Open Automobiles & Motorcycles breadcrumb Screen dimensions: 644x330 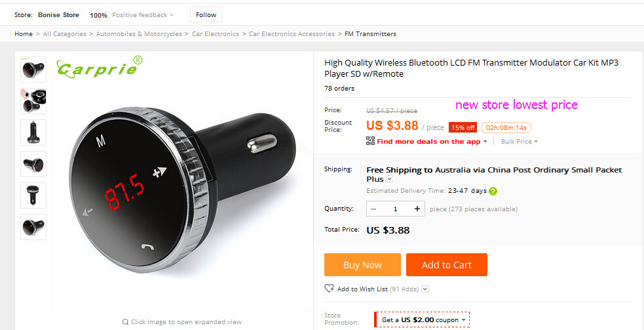139,34
